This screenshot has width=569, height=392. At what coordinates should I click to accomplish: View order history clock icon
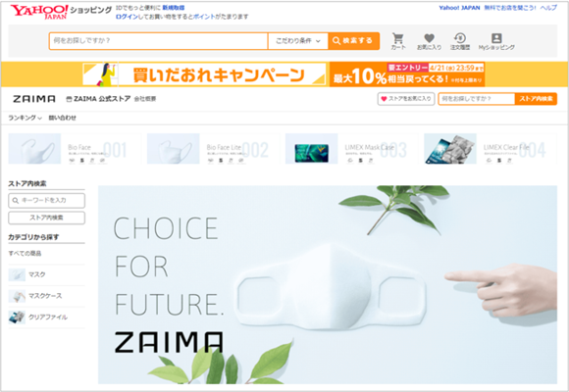tap(460, 38)
